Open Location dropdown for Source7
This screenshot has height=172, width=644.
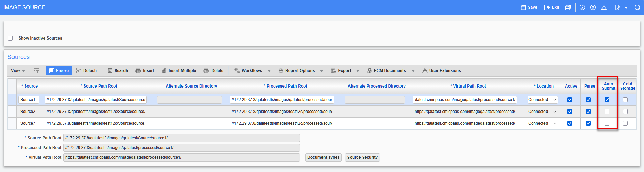click(543, 123)
